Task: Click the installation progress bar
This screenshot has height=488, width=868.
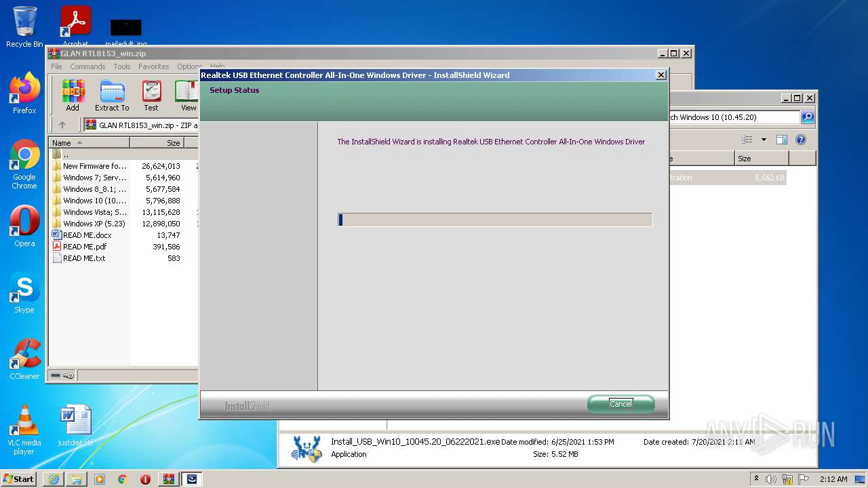Action: 495,220
